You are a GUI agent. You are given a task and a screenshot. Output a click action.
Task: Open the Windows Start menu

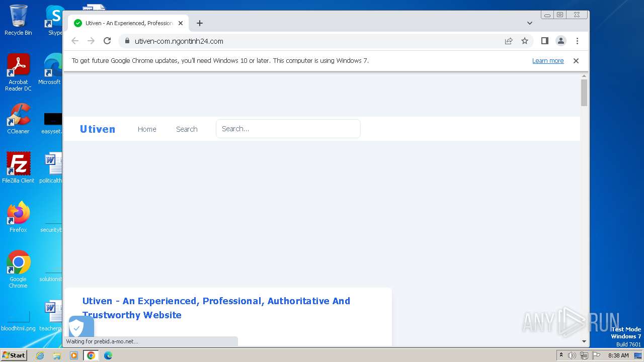point(14,355)
